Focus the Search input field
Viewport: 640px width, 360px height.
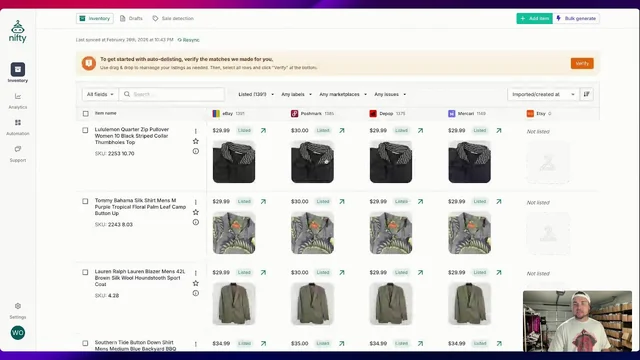pyautogui.click(x=172, y=94)
